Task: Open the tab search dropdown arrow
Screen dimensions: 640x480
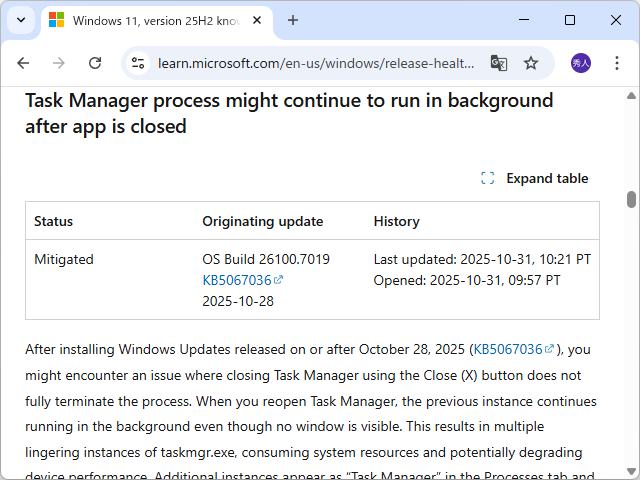Action: click(x=21, y=20)
